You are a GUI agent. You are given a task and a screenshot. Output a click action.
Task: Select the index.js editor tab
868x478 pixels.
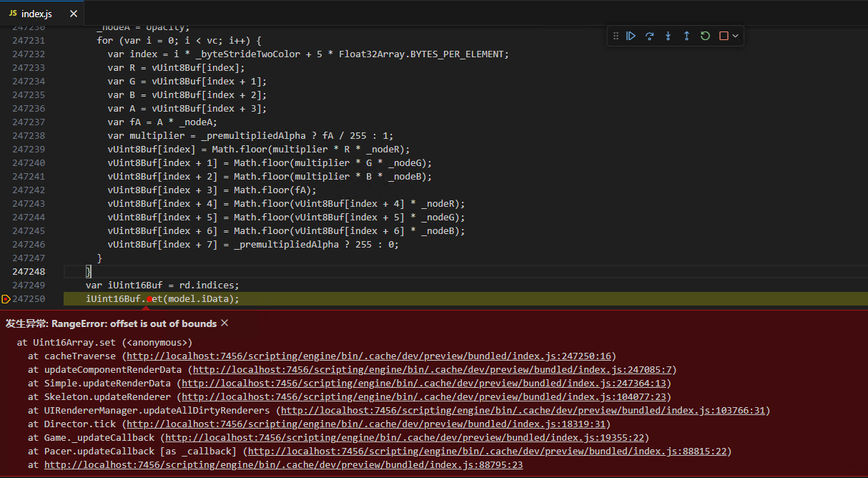[x=41, y=14]
